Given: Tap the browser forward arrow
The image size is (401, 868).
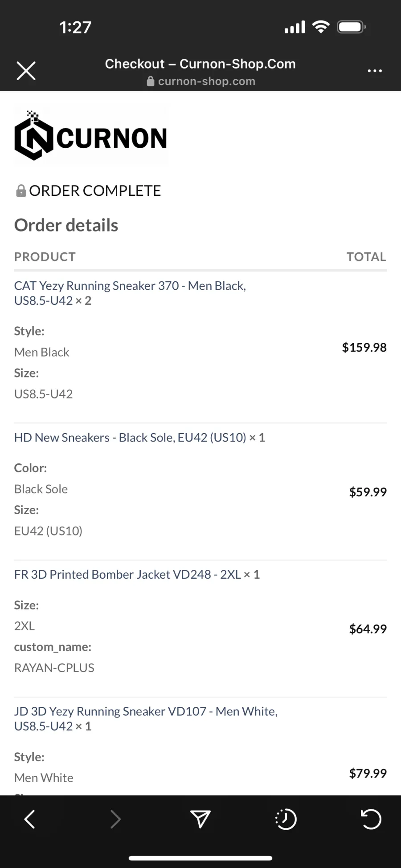Looking at the screenshot, I should coord(115,819).
